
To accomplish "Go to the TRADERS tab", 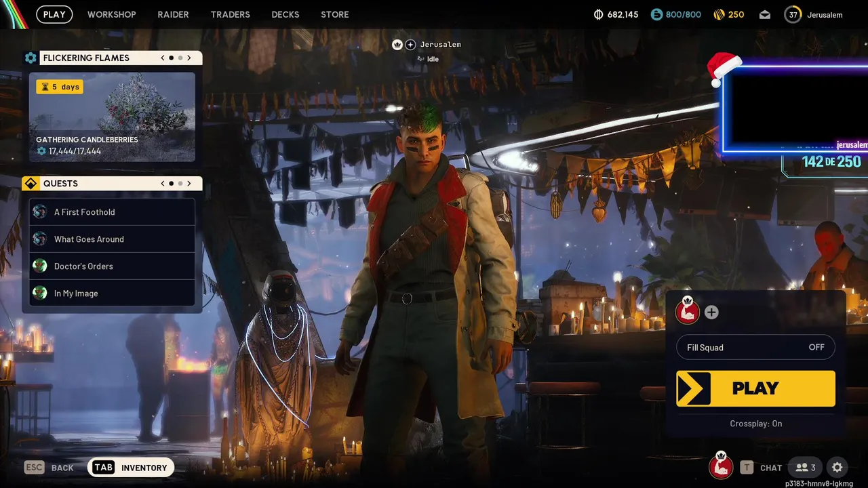I will coord(230,14).
